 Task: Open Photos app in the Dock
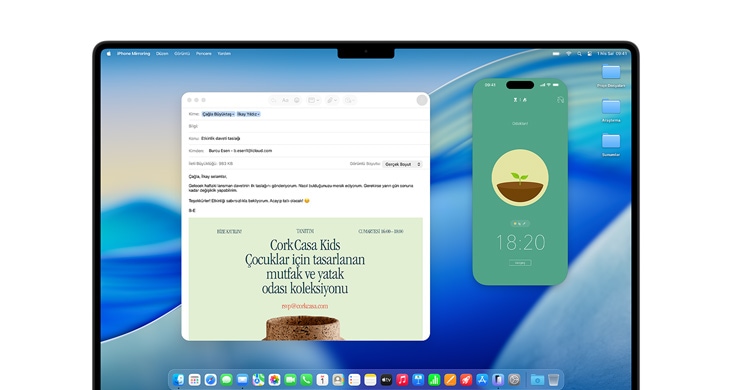tap(274, 380)
